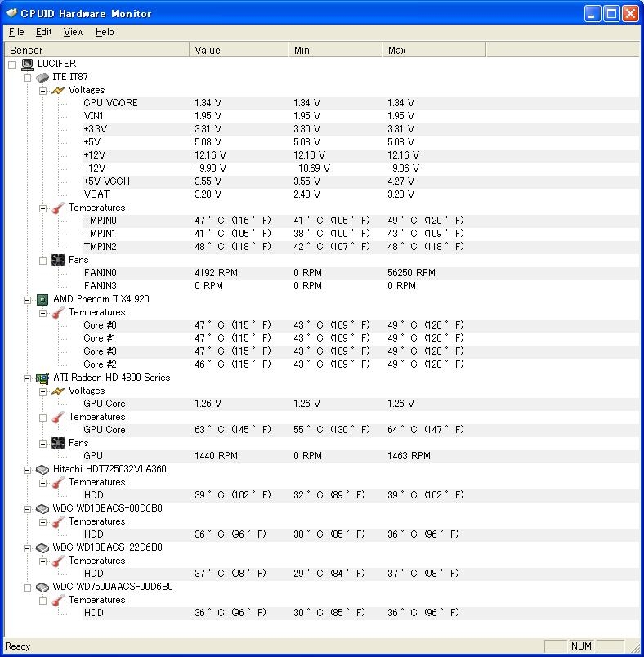Select the FANIN0 fan row
Viewport: 644px width, 657px height.
pos(361,273)
